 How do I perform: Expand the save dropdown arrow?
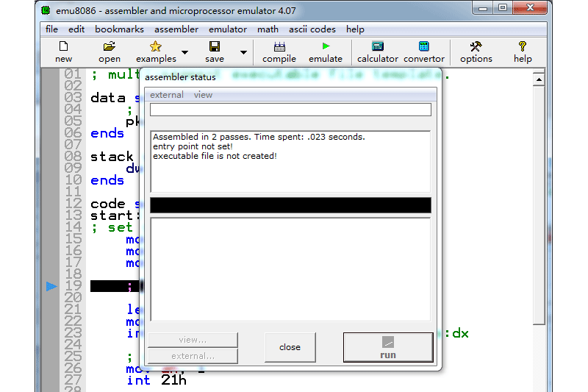(244, 52)
